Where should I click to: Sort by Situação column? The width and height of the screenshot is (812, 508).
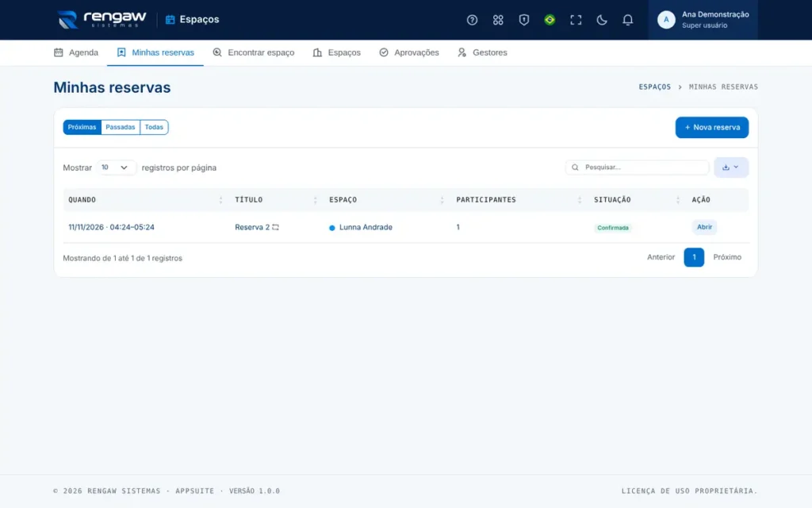(637, 199)
